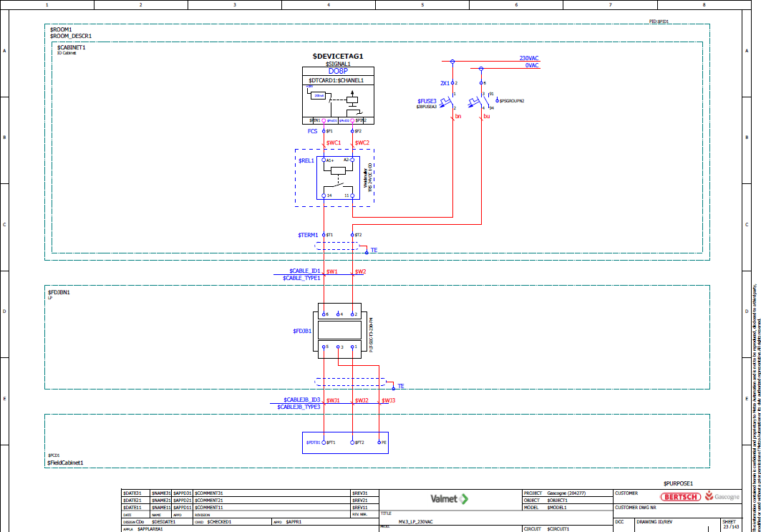The width and height of the screenshot is (761, 532).
Task: Click the $WJ3 wire label
Action: click(x=388, y=401)
